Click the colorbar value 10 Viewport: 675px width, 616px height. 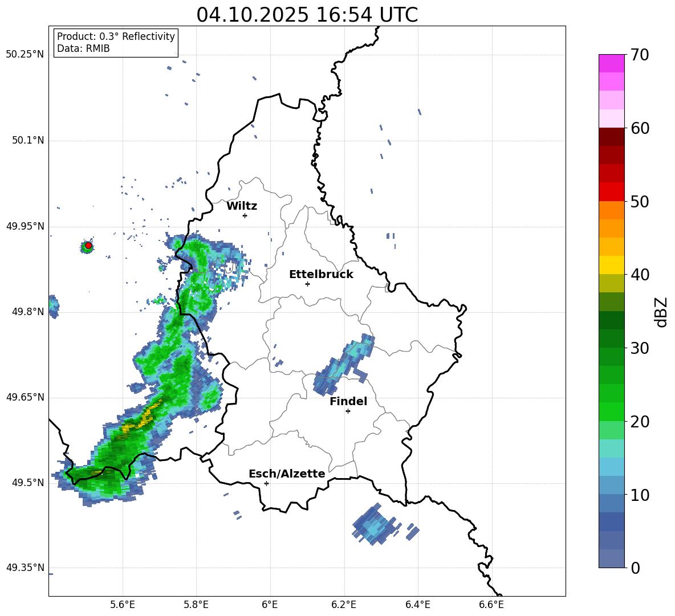pyautogui.click(x=640, y=495)
